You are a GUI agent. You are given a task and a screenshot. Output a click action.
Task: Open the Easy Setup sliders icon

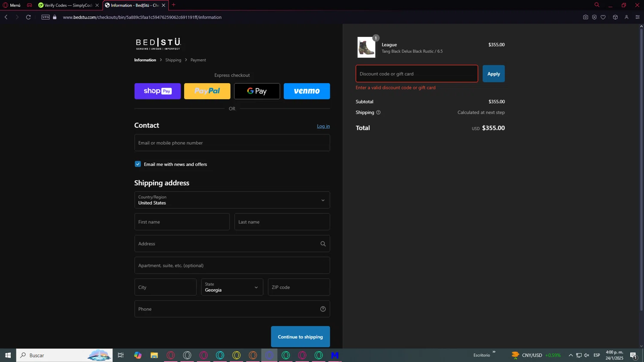(x=638, y=17)
